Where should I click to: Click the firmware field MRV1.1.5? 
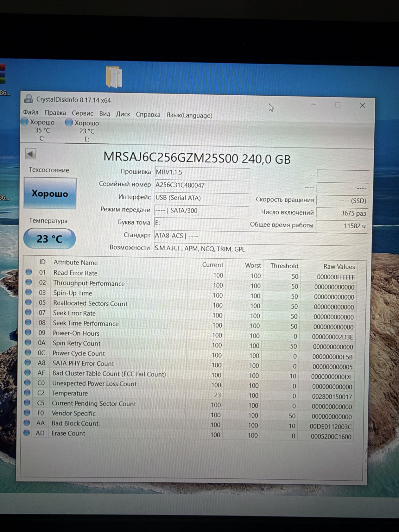(x=202, y=172)
